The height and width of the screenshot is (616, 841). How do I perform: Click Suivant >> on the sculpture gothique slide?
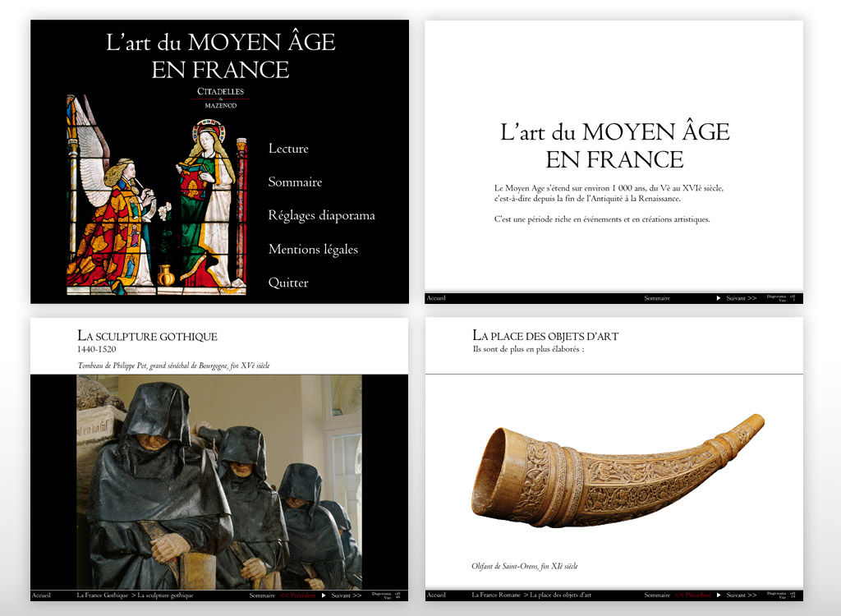[x=347, y=595]
